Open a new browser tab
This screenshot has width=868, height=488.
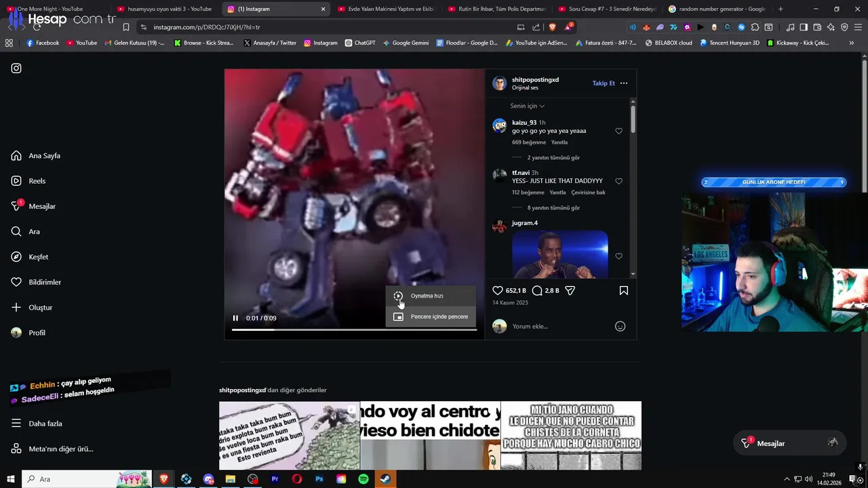tap(781, 9)
